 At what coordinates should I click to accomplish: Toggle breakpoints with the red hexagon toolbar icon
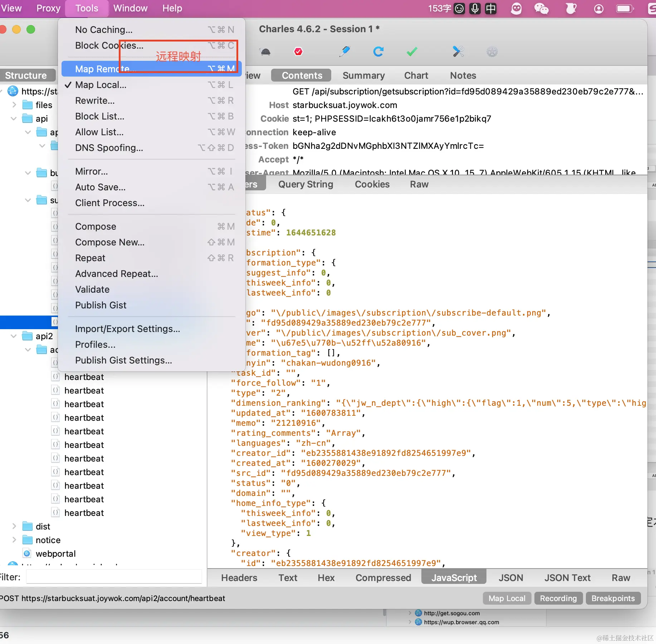pos(298,52)
